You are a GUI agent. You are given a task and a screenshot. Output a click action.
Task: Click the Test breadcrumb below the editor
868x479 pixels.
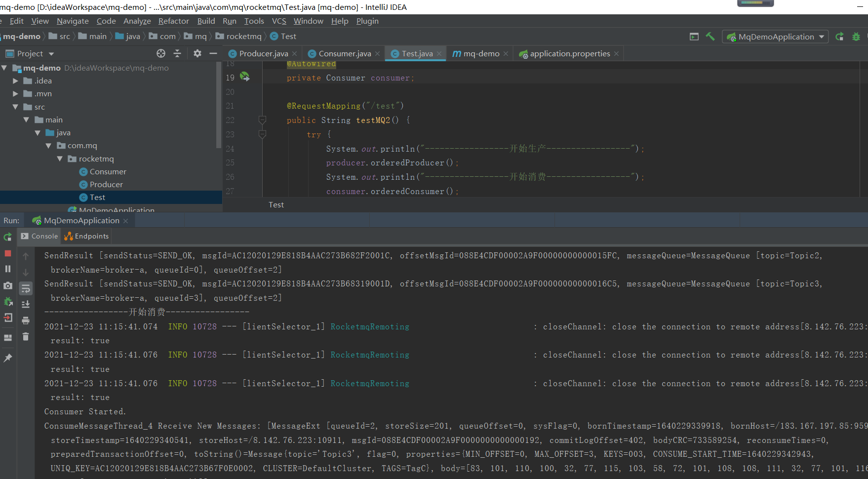click(276, 204)
